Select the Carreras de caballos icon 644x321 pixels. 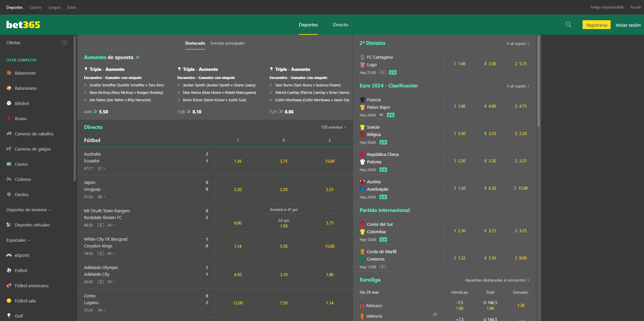[x=9, y=134]
